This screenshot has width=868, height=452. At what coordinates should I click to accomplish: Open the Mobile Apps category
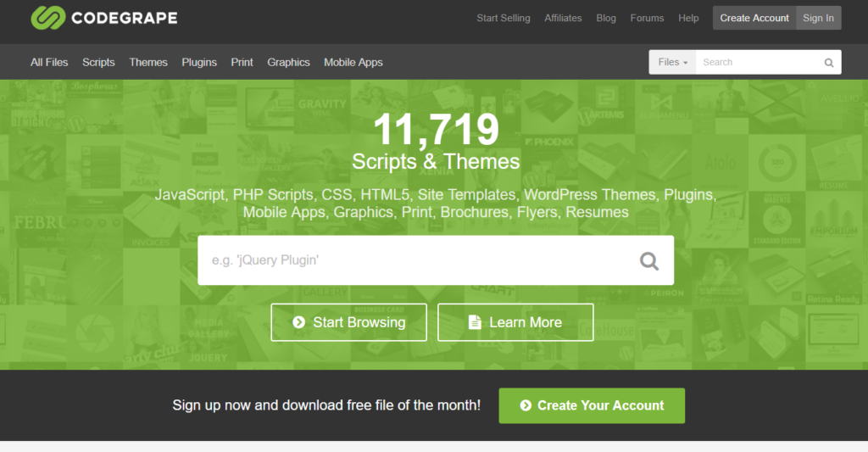[x=353, y=63]
